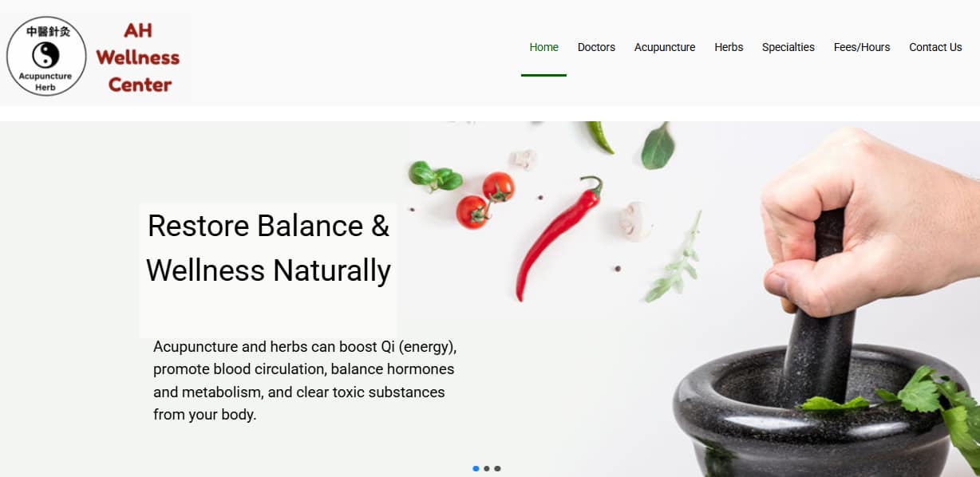This screenshot has width=980, height=477.
Task: Click the Chinese characters in the logo
Action: point(48,32)
